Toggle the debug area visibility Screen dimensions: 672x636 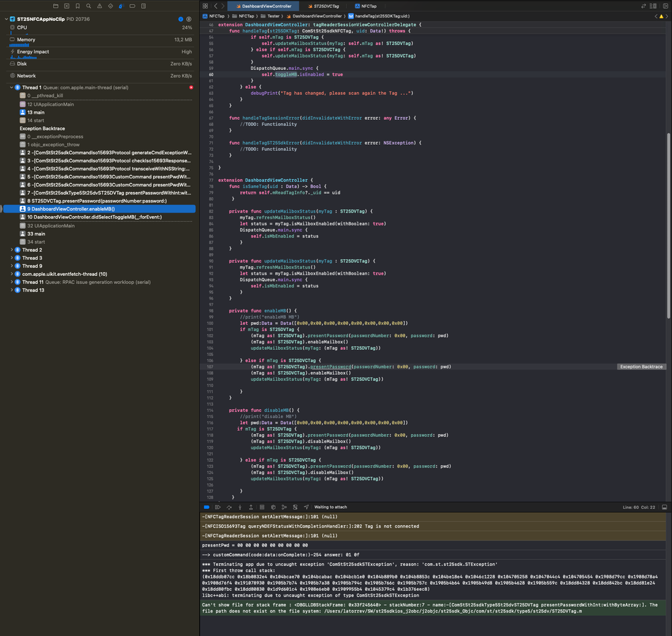pyautogui.click(x=665, y=507)
